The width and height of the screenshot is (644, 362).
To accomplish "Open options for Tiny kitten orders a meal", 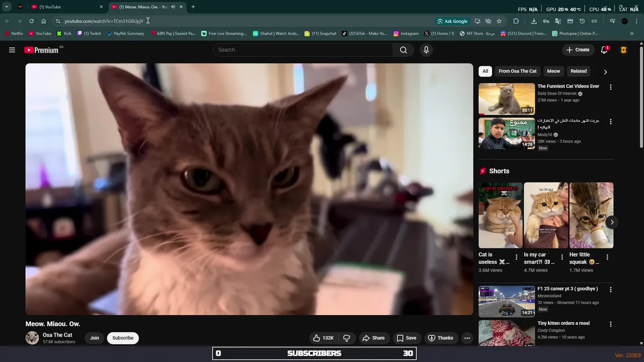I will coord(611,324).
